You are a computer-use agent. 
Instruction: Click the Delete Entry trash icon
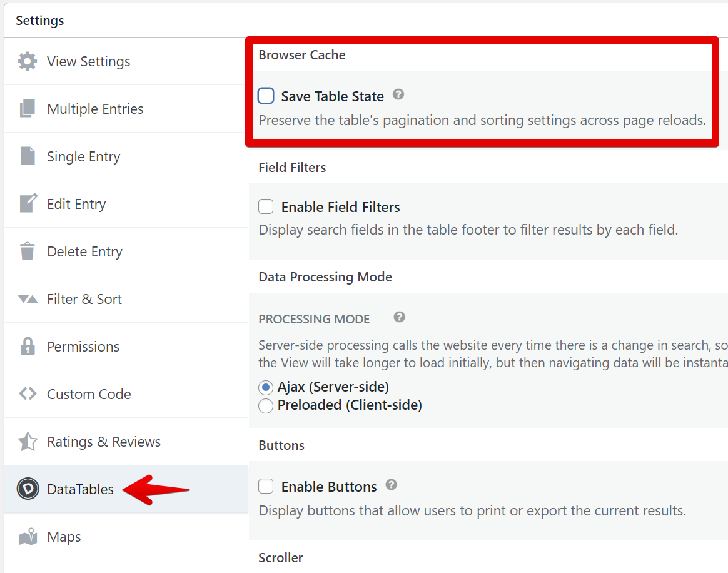[28, 251]
